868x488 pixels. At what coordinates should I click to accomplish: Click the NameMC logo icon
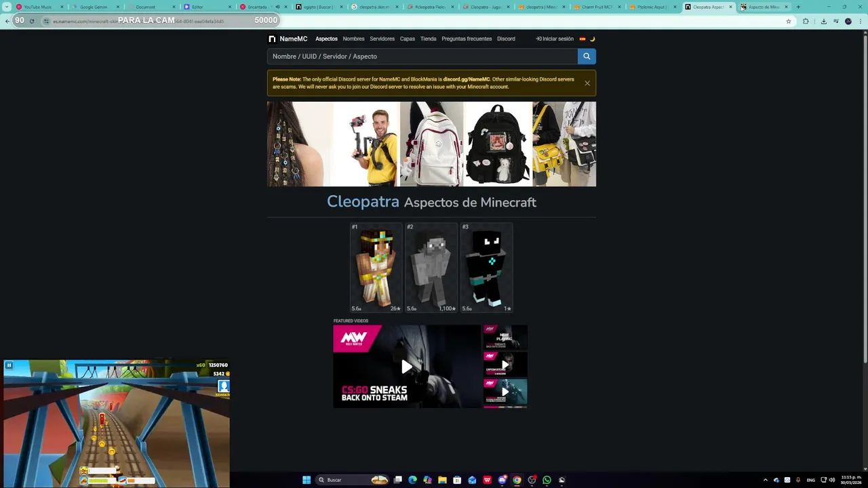[272, 39]
